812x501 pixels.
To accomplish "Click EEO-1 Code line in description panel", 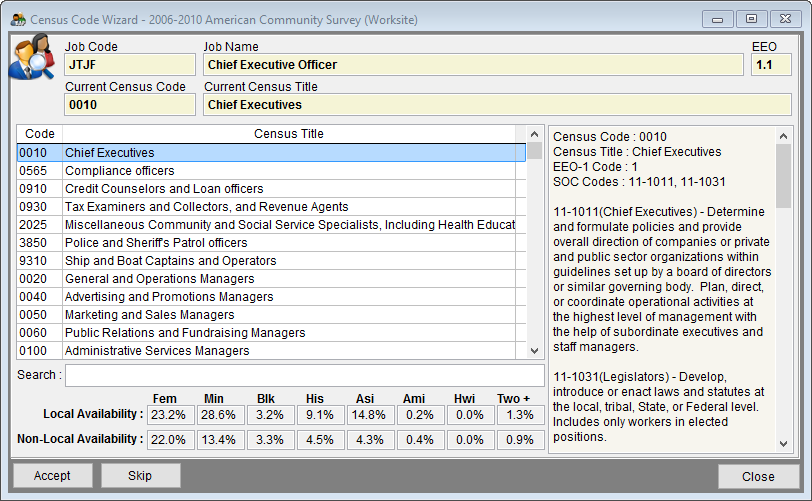I will 595,167.
